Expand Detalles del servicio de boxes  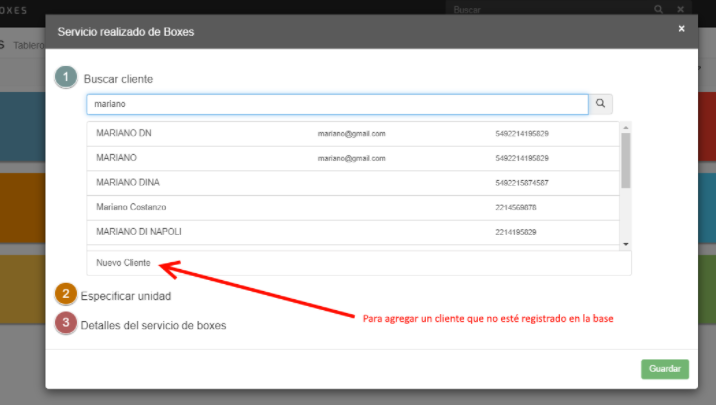153,326
